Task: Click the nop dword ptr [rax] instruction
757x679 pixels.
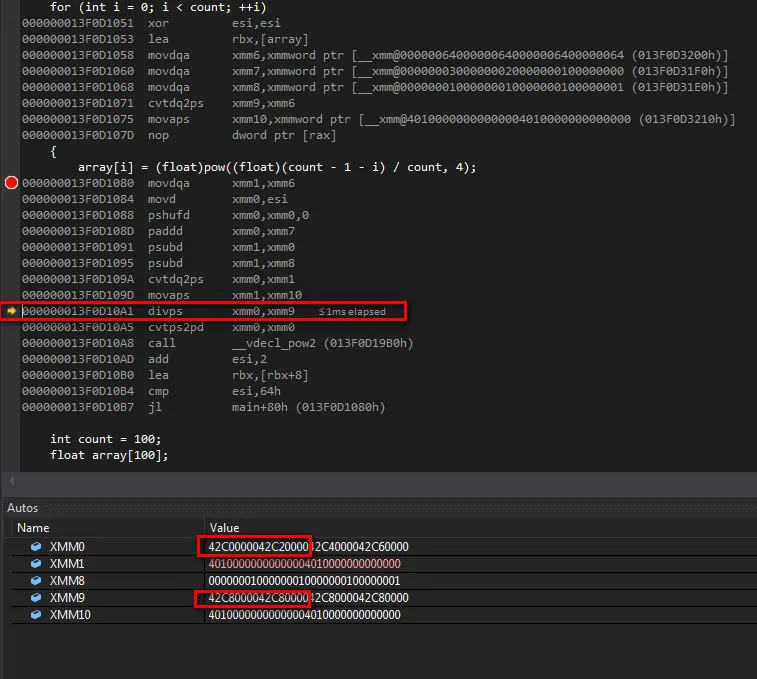Action: click(179, 135)
